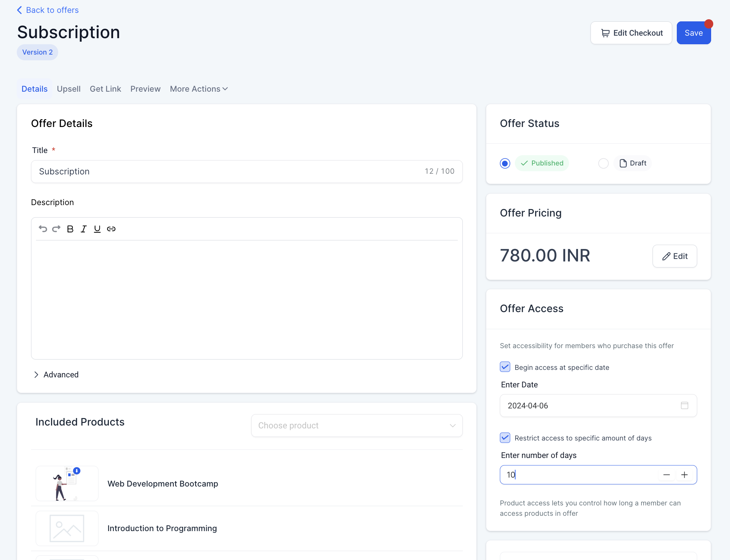Image resolution: width=730 pixels, height=560 pixels.
Task: Click the Web Development Bootcamp thumbnail
Action: (67, 483)
